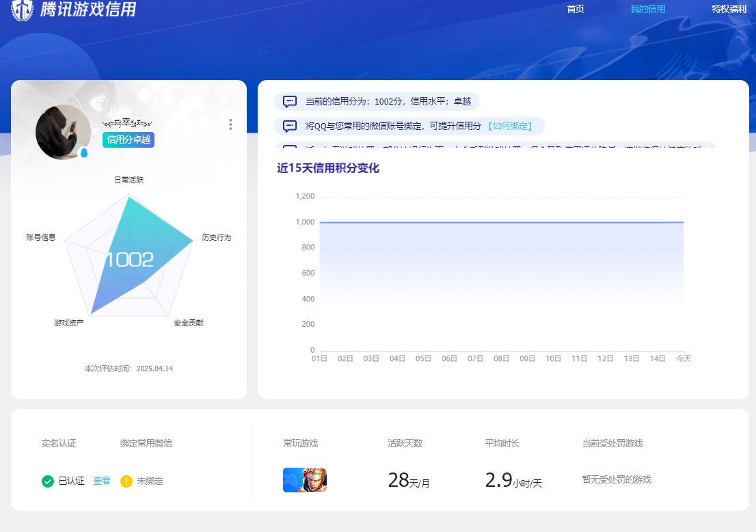Click the 常玩游戏 label

click(300, 443)
